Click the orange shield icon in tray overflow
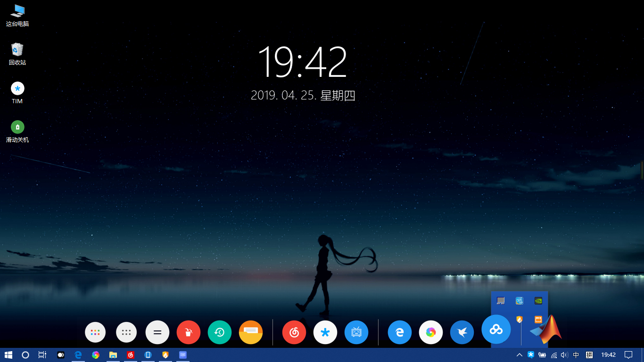This screenshot has height=362, width=644. (x=520, y=319)
